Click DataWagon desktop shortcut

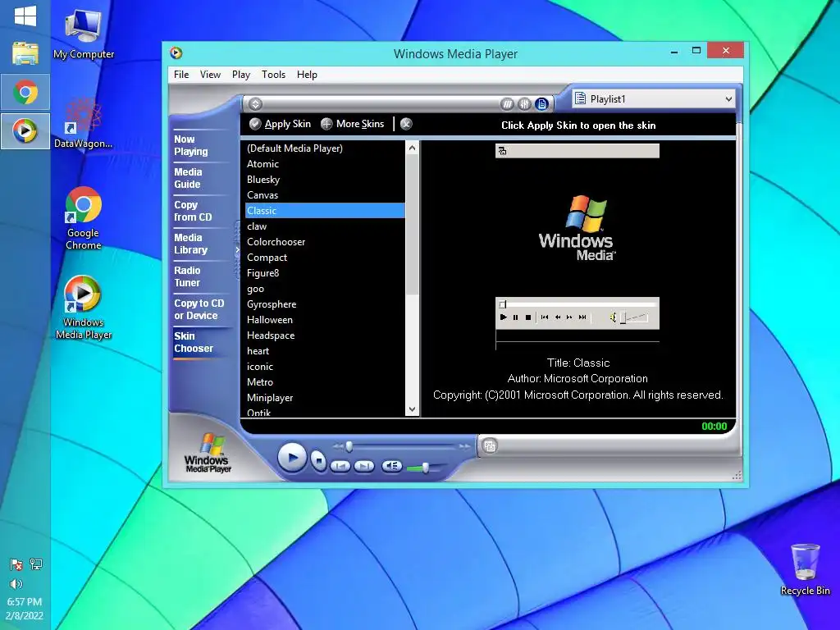click(83, 123)
